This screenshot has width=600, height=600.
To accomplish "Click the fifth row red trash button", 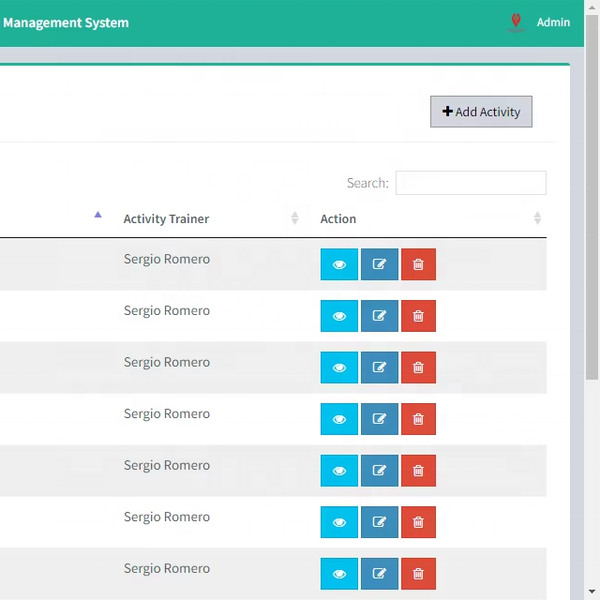I will point(418,470).
